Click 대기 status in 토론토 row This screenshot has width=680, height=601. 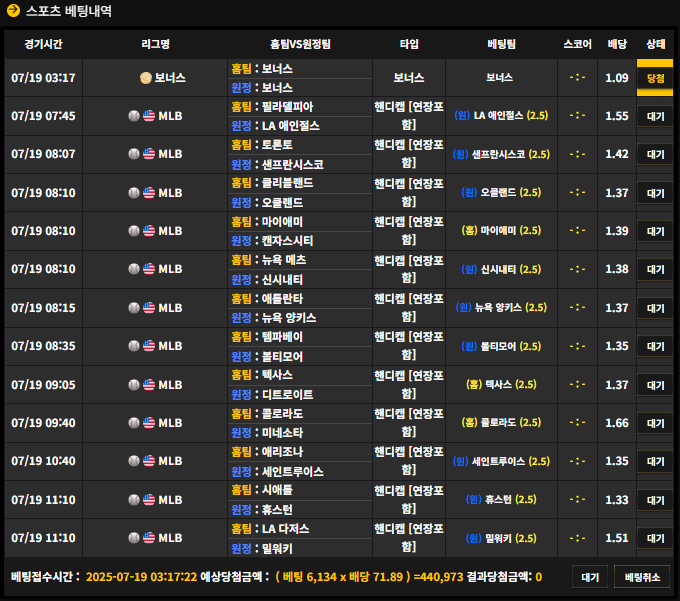(655, 154)
